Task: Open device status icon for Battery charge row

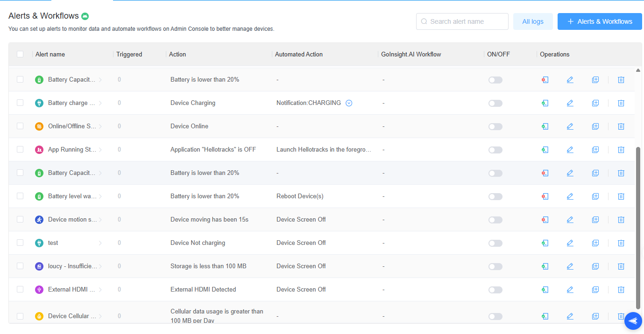Action: click(545, 103)
